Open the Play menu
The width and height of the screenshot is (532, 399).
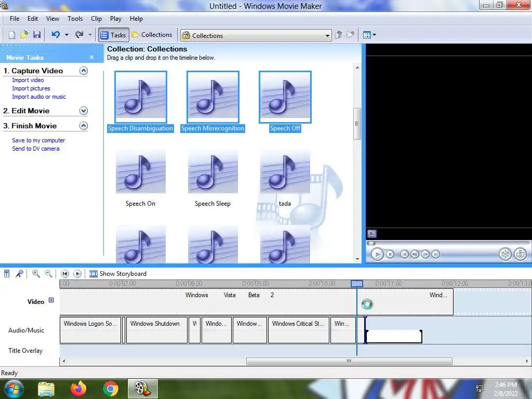tap(116, 19)
